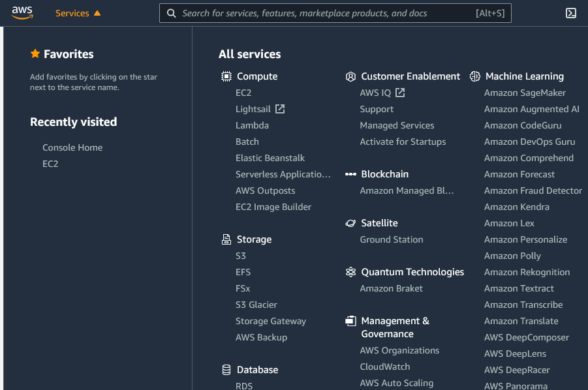Select Console Home under Recently visited
This screenshot has width=588, height=390.
(x=72, y=147)
